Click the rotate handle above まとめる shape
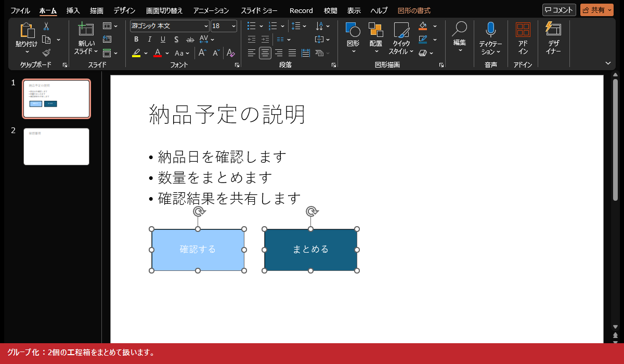Image resolution: width=624 pixels, height=364 pixels. pos(310,211)
